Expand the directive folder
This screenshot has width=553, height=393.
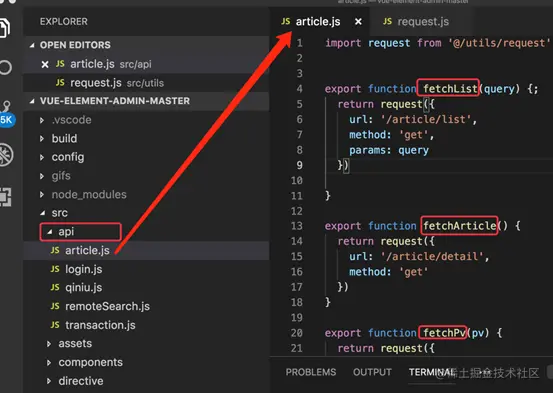pos(49,381)
